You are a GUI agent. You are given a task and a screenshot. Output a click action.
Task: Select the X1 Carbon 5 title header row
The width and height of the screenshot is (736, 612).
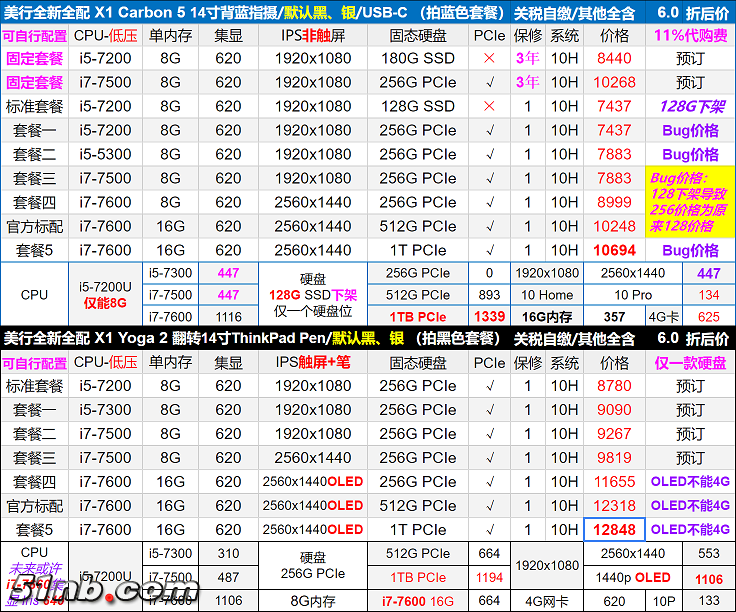(x=368, y=13)
